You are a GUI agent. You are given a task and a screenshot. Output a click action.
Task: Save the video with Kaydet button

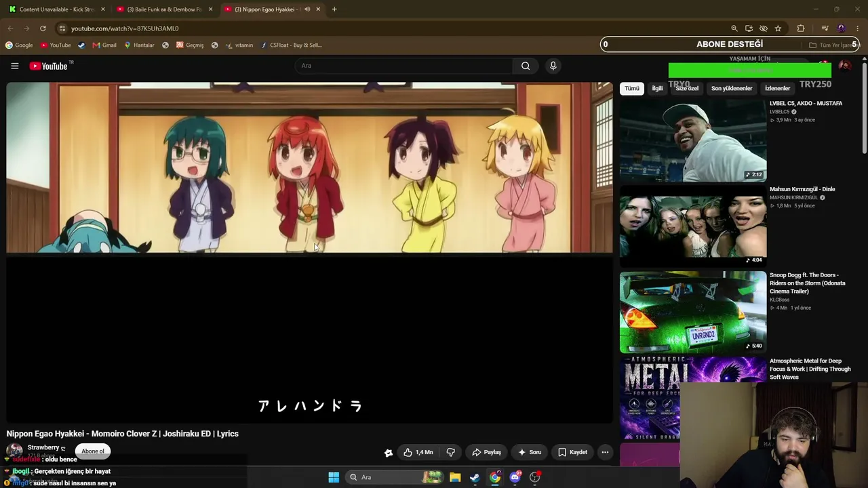coord(573,452)
